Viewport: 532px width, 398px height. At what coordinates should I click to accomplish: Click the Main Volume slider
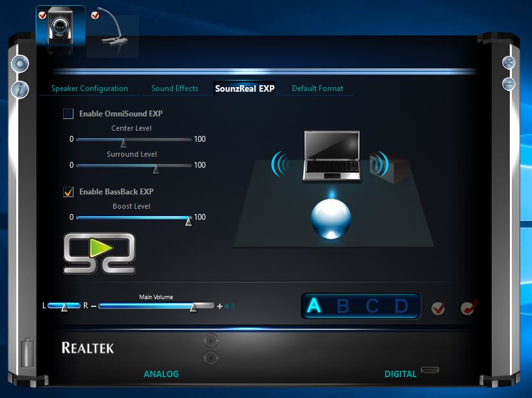pyautogui.click(x=156, y=306)
